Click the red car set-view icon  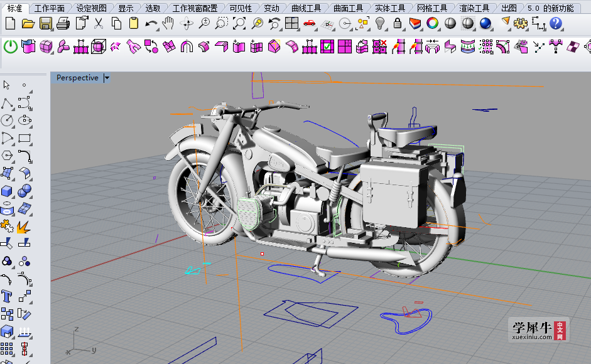309,24
